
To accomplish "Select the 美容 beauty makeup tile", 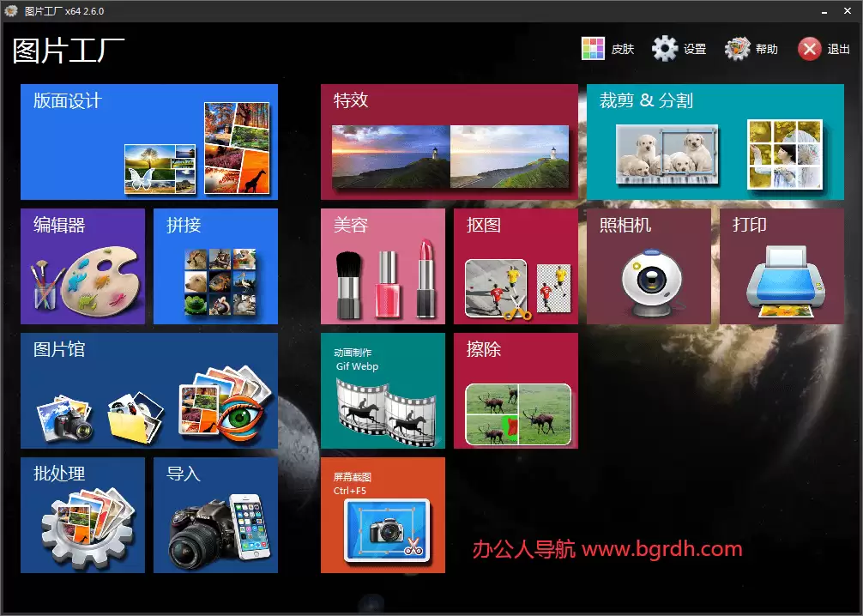I will pyautogui.click(x=383, y=267).
